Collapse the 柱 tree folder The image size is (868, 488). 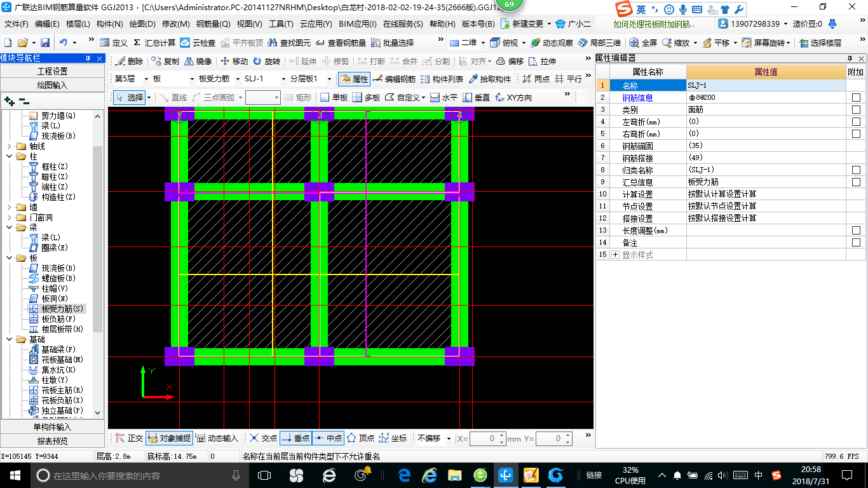(10, 156)
